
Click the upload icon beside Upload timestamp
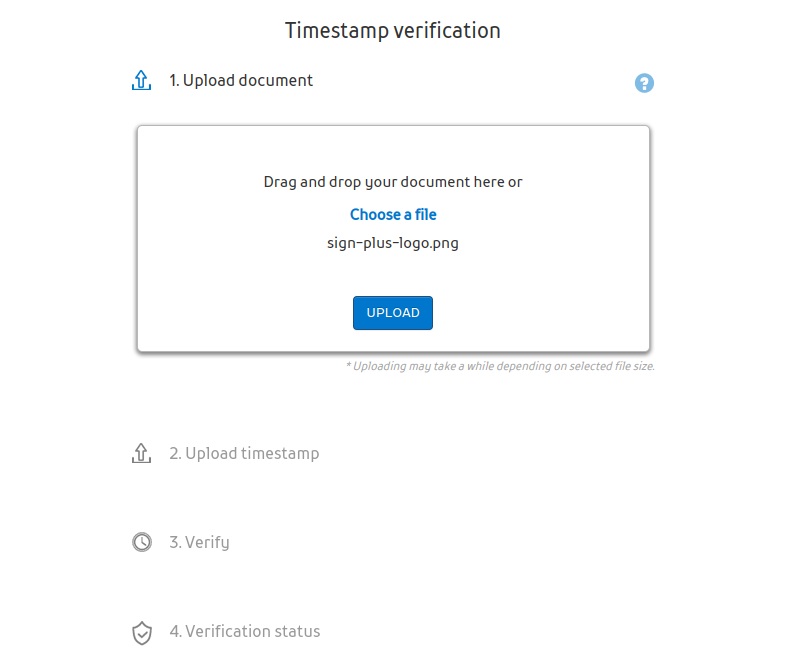point(141,454)
